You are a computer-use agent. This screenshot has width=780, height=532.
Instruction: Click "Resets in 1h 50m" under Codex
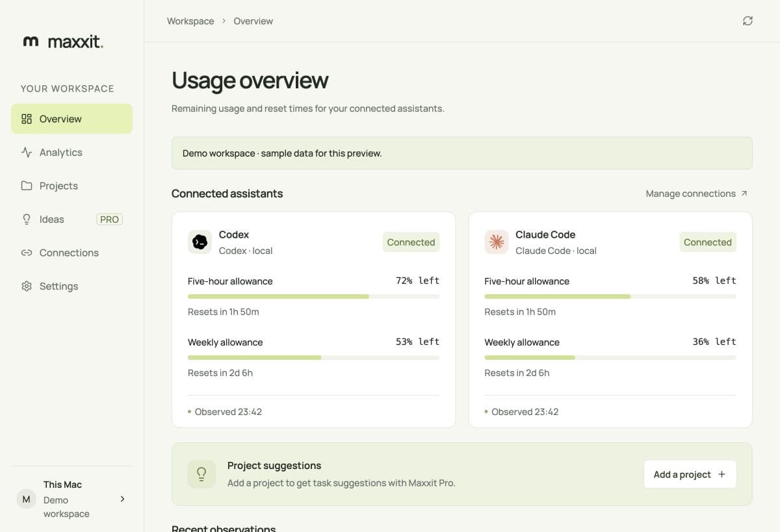(224, 312)
